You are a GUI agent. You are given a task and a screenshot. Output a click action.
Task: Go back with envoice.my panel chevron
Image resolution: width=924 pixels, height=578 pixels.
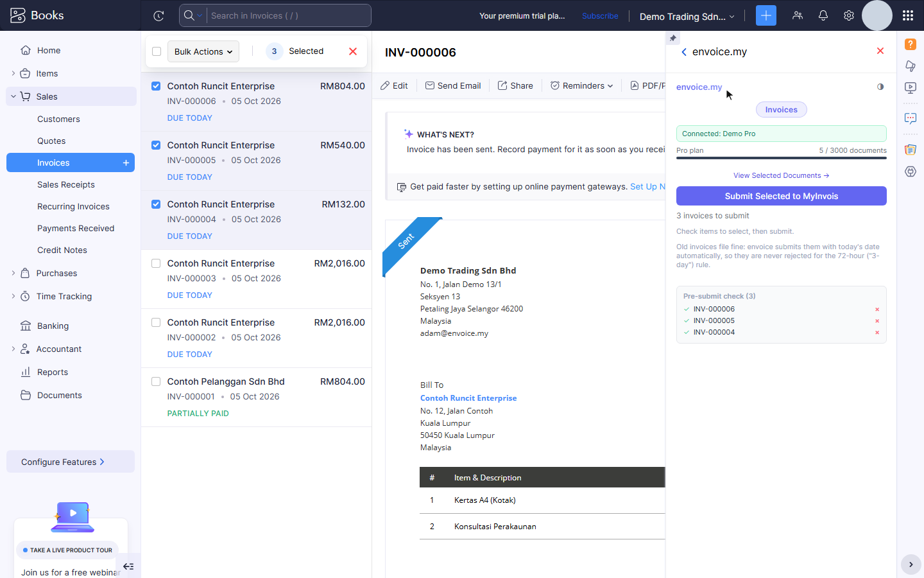pos(684,52)
